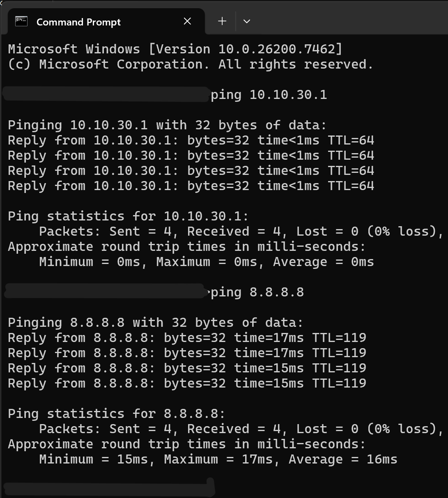Click the "ping 8.8.8.8" command text
Image resolution: width=448 pixels, height=498 pixels.
pos(257,292)
